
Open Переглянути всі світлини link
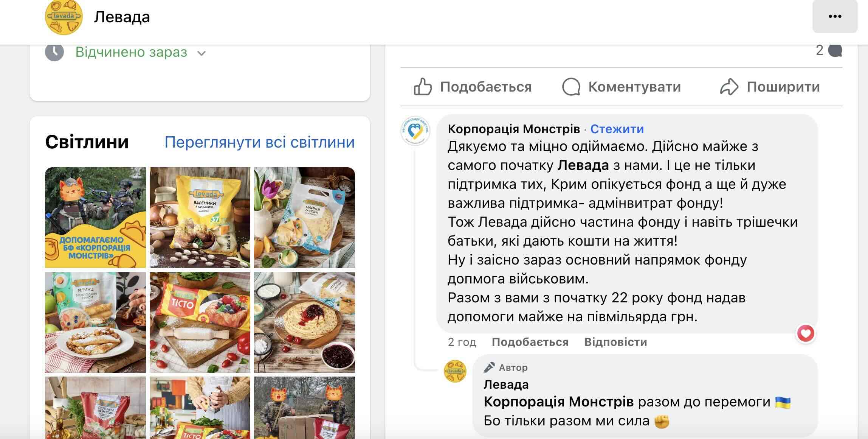(260, 142)
